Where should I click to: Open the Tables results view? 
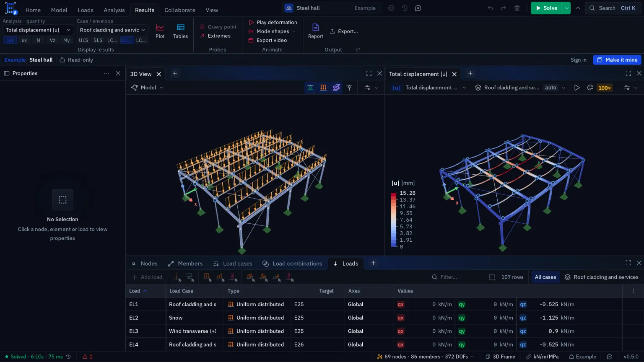point(180,31)
